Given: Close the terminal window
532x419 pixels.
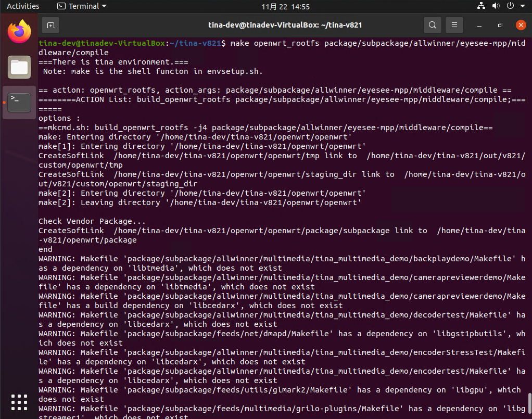Looking at the screenshot, I should coord(521,25).
